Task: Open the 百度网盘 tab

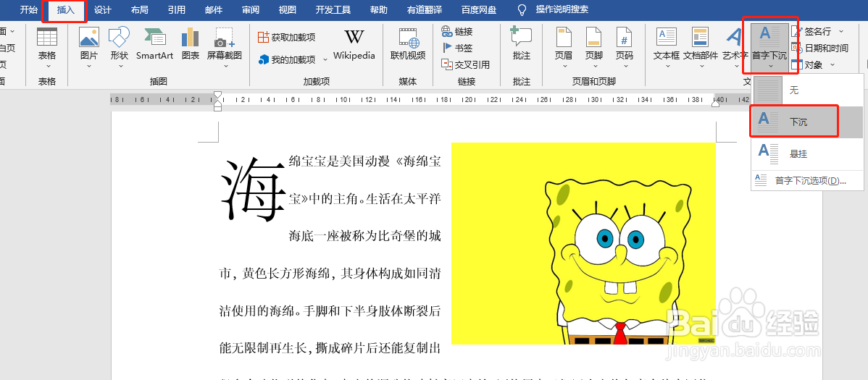Action: click(479, 10)
